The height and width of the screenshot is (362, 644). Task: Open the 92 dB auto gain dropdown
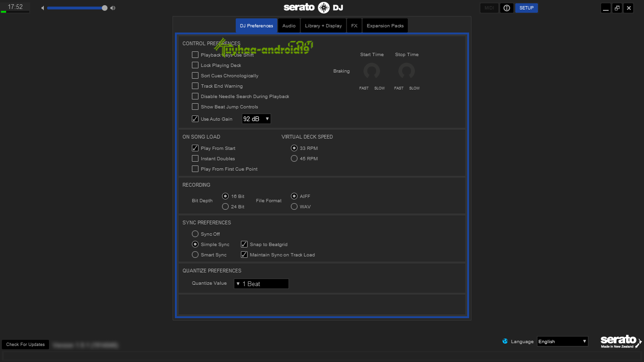click(x=256, y=118)
